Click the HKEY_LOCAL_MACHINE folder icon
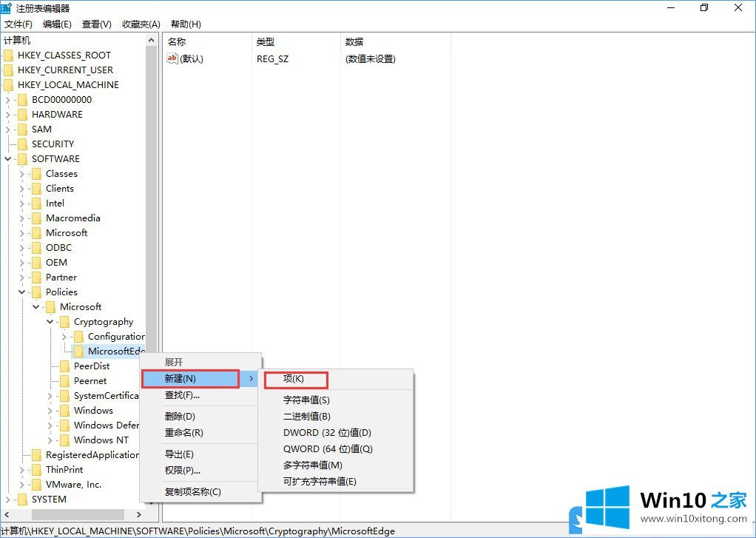 (x=8, y=85)
